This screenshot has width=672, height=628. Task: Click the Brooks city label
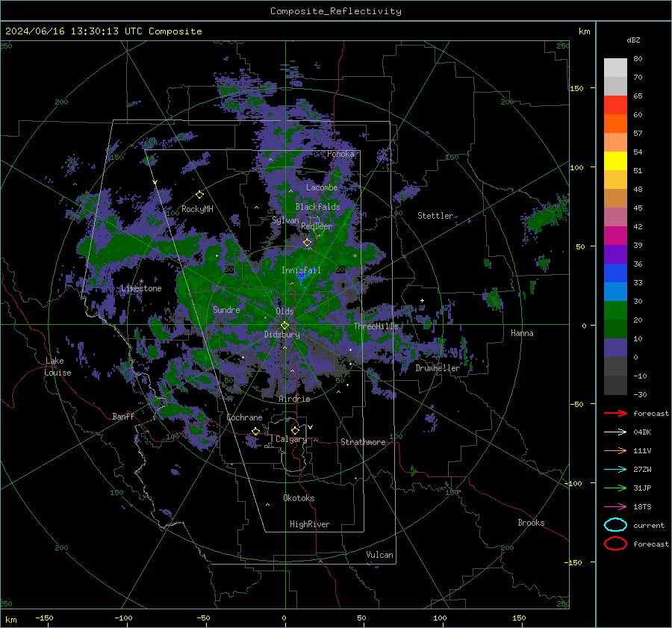point(531,523)
